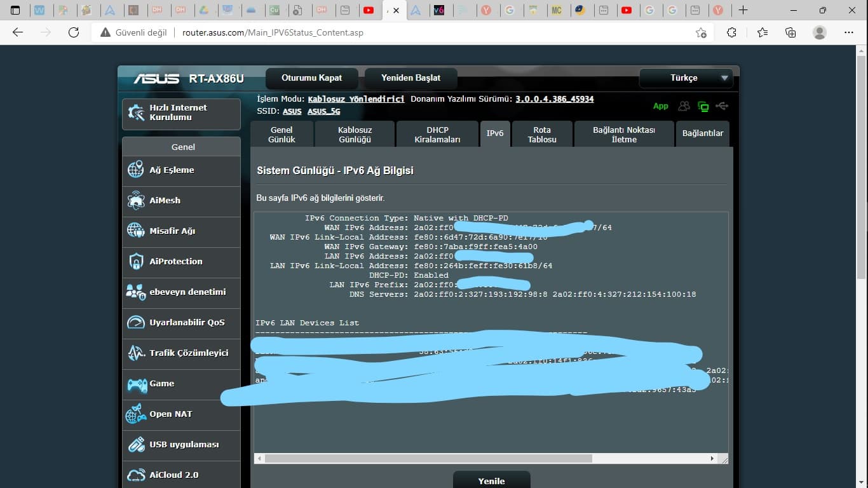Open AiProtection in the sidebar

(x=181, y=262)
